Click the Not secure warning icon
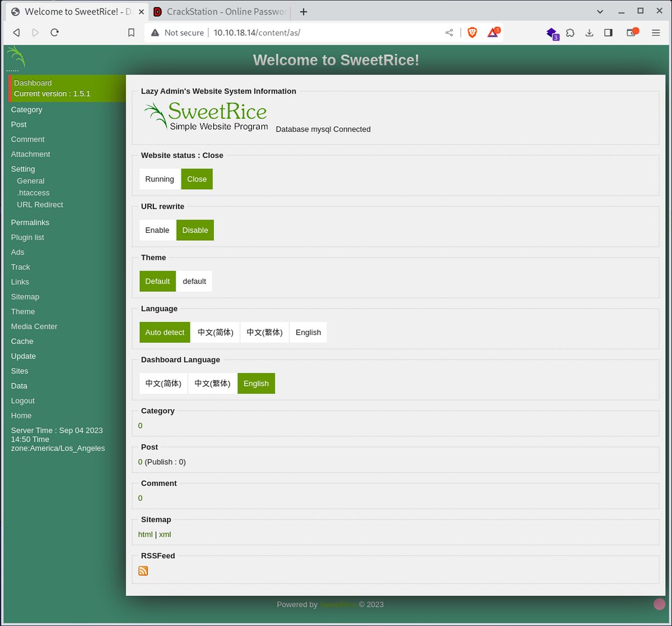This screenshot has height=626, width=672. [155, 33]
